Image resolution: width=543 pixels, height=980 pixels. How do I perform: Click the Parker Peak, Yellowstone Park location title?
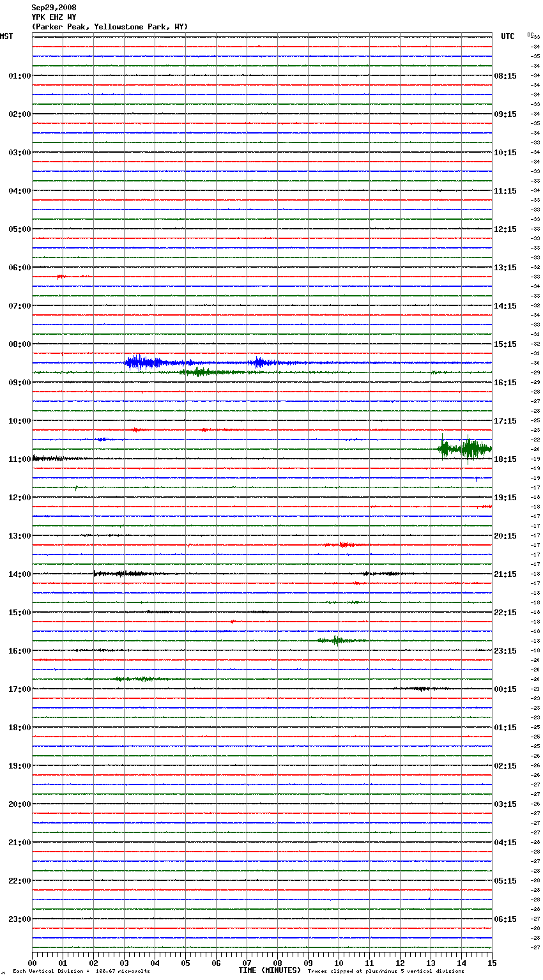point(110,27)
